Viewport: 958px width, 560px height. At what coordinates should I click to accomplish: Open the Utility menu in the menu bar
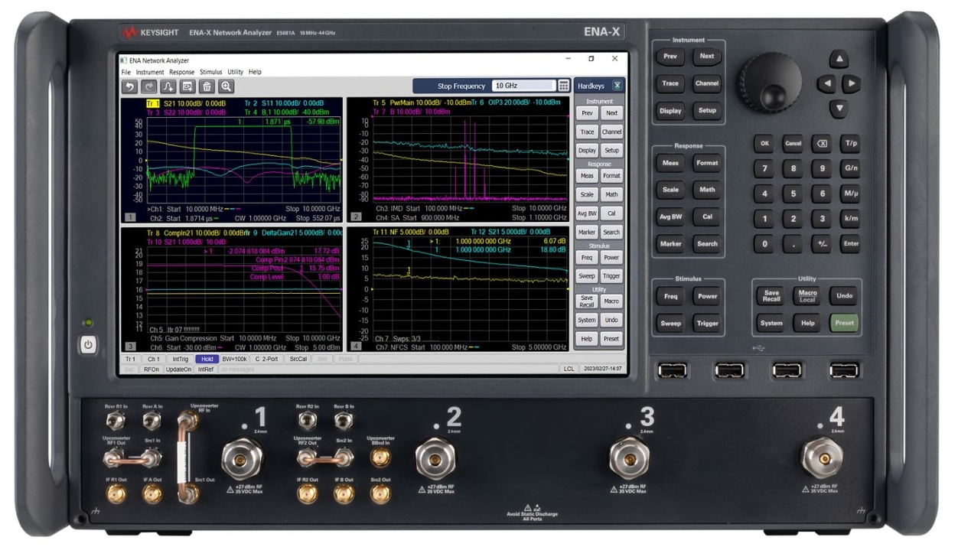pyautogui.click(x=235, y=72)
